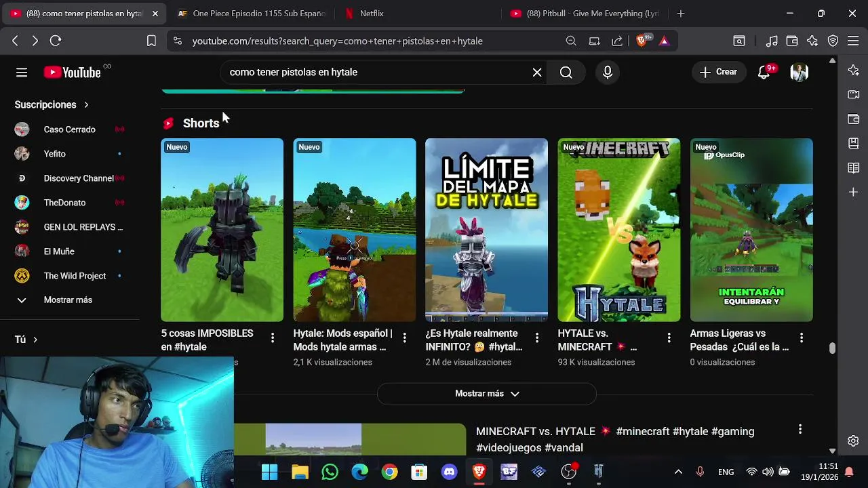Run search with the magnifier button
Screen dimensions: 868x488
tap(566, 73)
